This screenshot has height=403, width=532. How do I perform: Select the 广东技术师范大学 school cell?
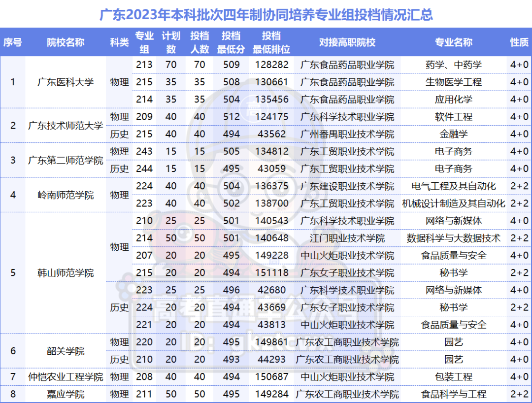coord(66,126)
